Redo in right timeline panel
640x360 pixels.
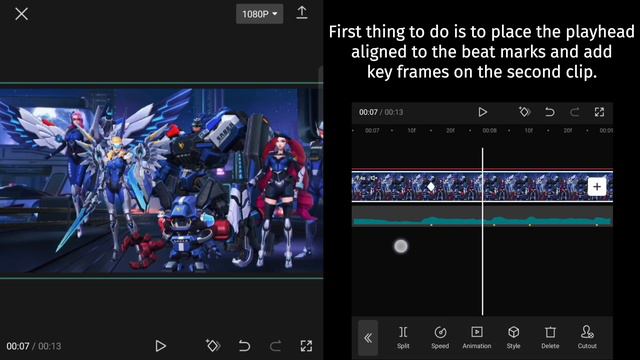click(575, 112)
